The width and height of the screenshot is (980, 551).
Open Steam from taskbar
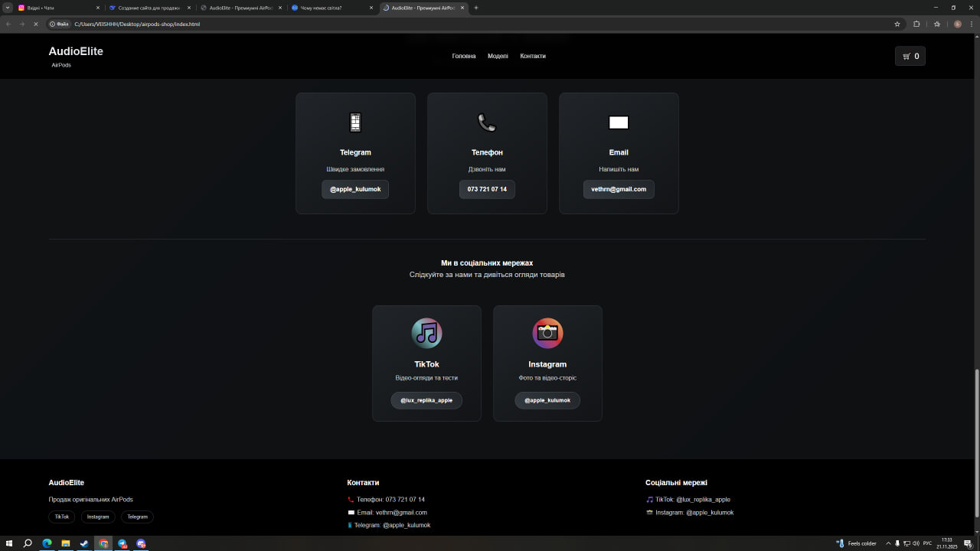(84, 543)
